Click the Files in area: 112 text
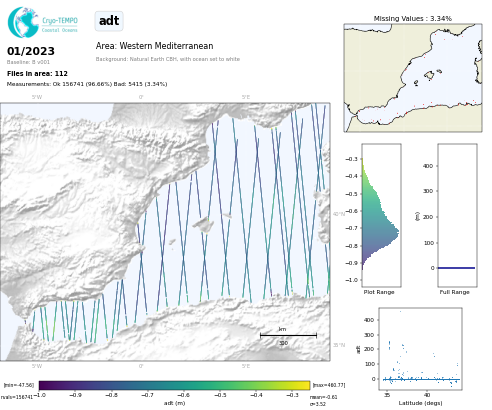 point(37,74)
